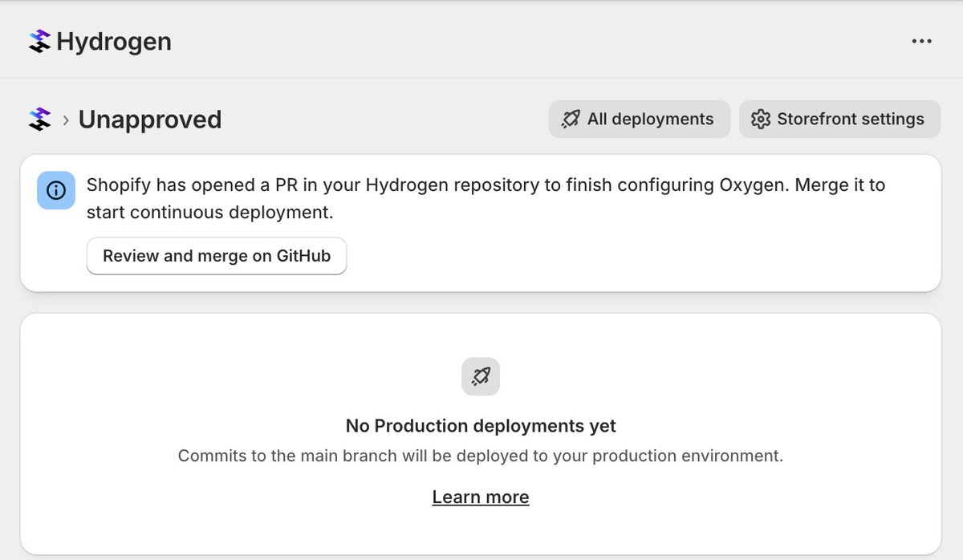Follow the Learn more link
Image resolution: width=963 pixels, height=560 pixels.
coord(481,497)
